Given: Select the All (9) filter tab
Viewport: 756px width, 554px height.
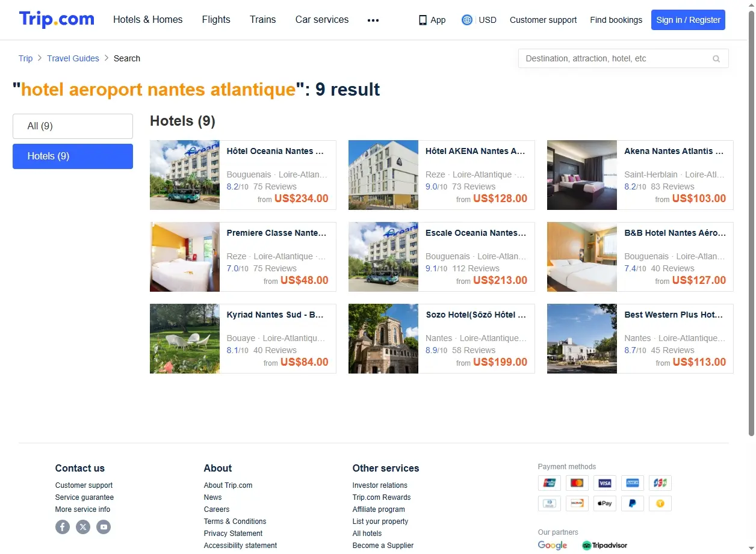Looking at the screenshot, I should (73, 126).
